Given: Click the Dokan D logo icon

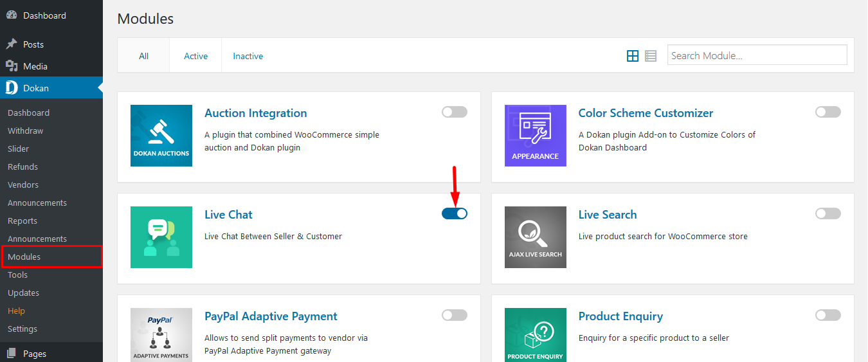Looking at the screenshot, I should (x=12, y=88).
